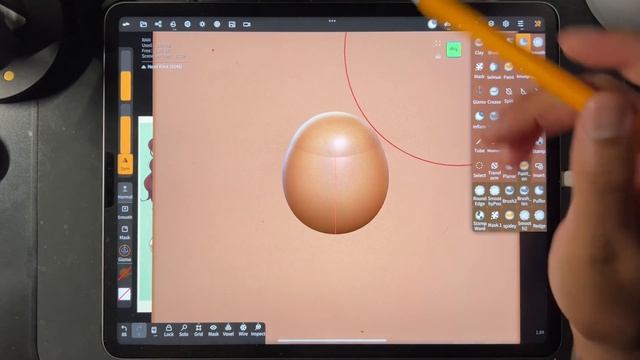This screenshot has height=360, width=640.
Task: Tap the Undo arrow button
Action: (124, 330)
